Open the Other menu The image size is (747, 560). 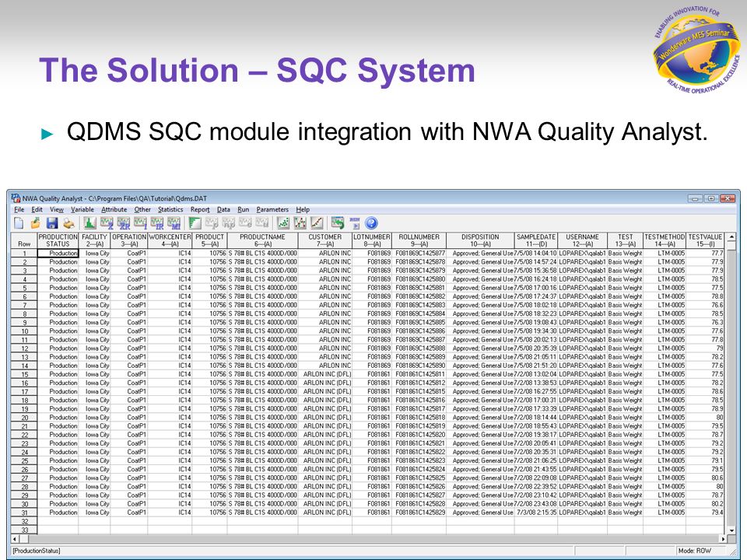(142, 209)
